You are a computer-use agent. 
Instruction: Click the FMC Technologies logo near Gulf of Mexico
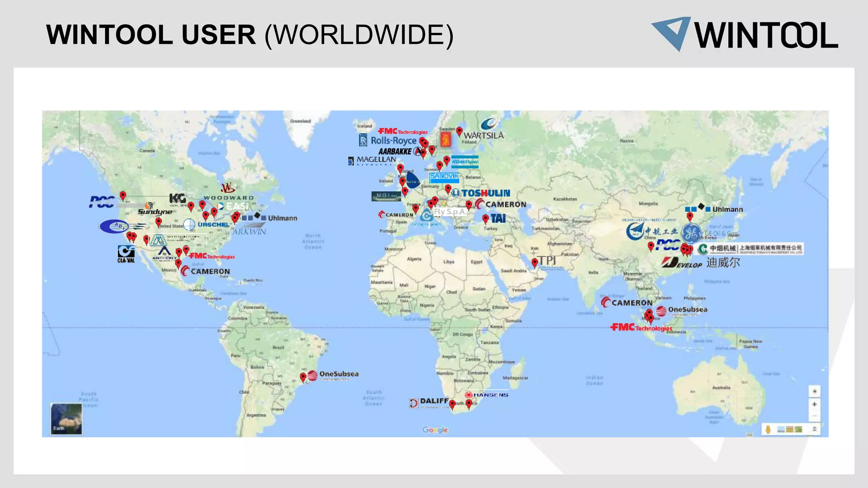(212, 256)
